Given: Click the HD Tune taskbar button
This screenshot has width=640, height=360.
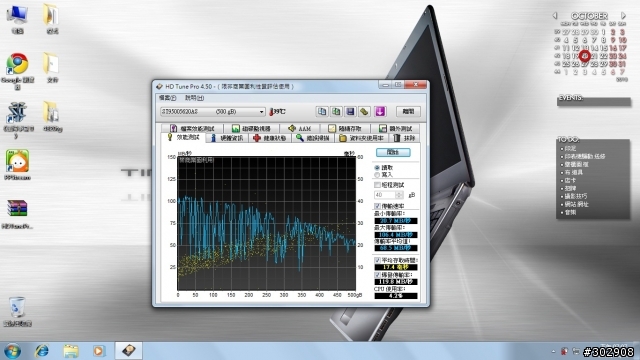Looking at the screenshot, I should [129, 351].
